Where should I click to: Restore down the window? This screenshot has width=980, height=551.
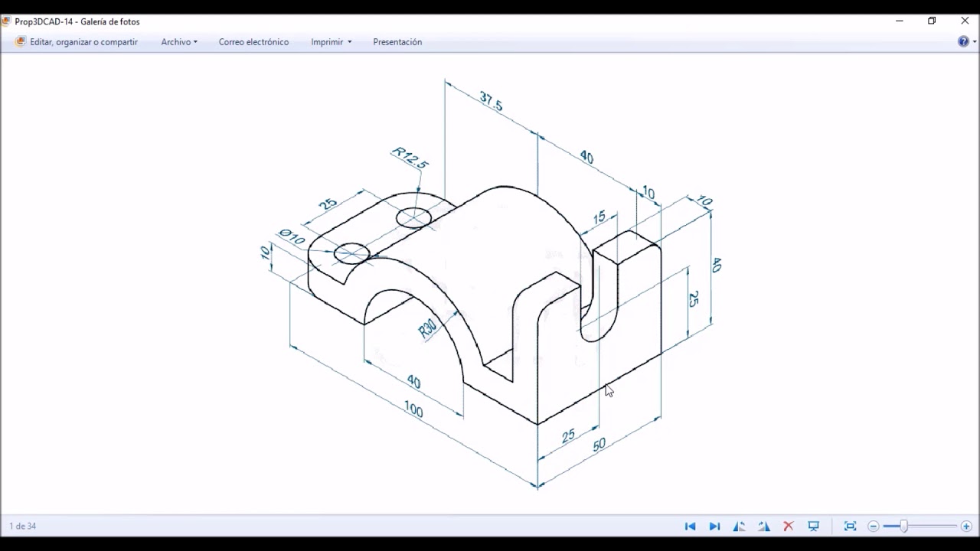coord(932,21)
